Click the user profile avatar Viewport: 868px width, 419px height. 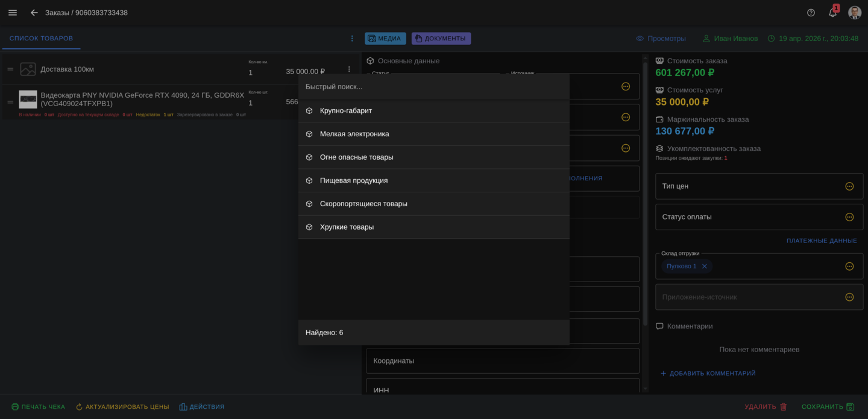click(854, 13)
